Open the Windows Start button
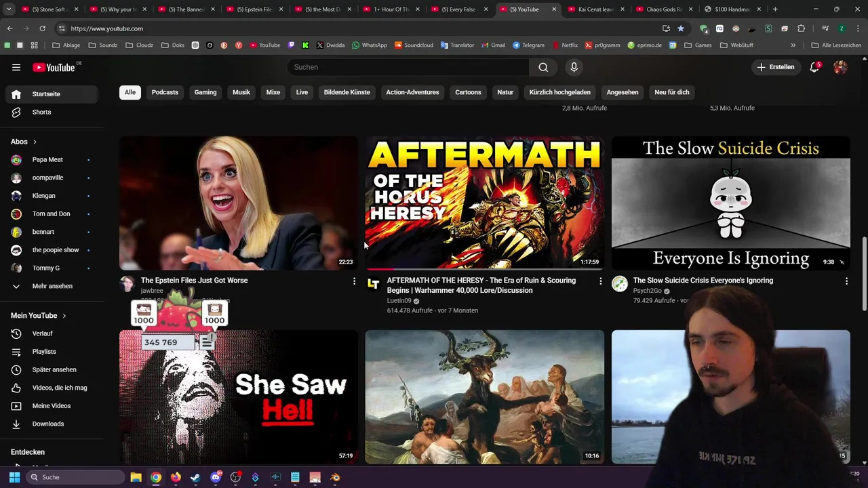 [14, 477]
